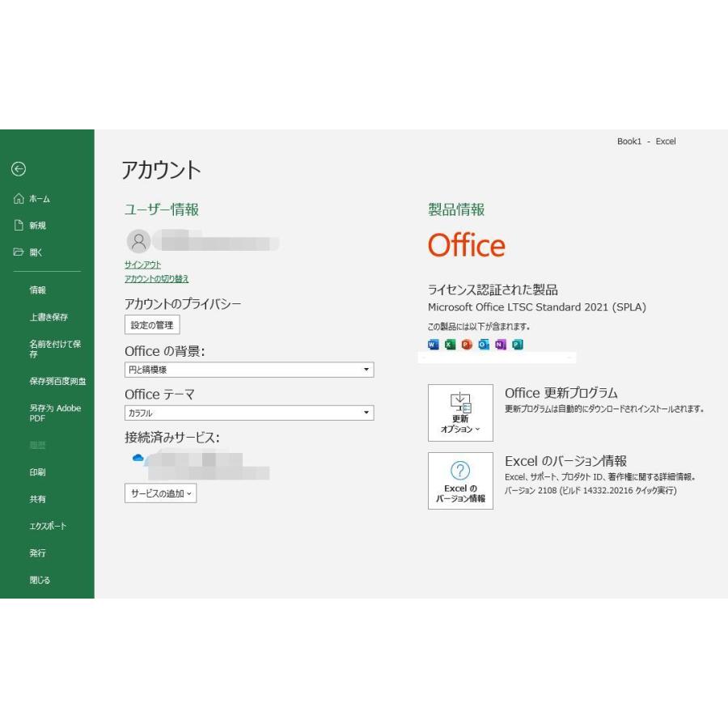Click the アカウントの切り替え link
The image size is (728, 728).
coord(156,278)
